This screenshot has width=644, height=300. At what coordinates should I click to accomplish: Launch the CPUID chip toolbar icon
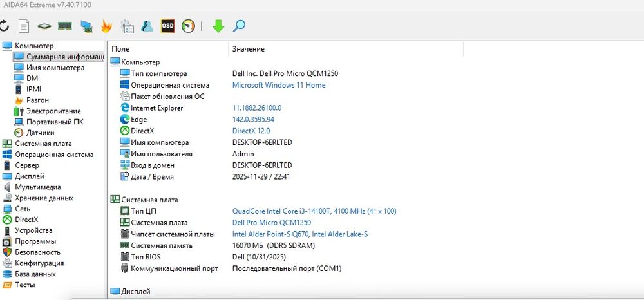[x=44, y=26]
